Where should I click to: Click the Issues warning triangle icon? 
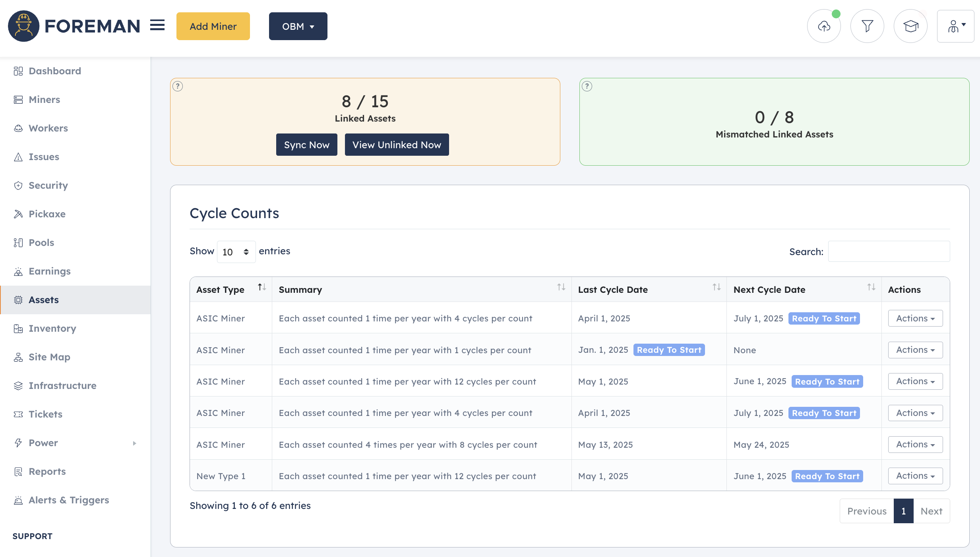click(x=18, y=157)
